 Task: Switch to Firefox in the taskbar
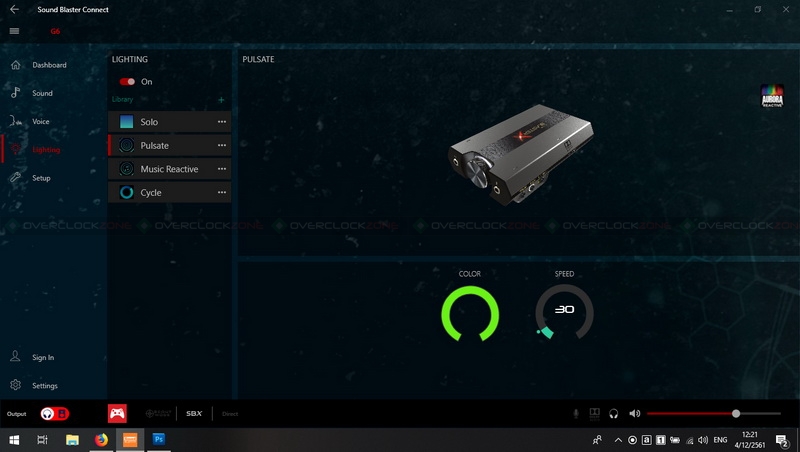101,440
